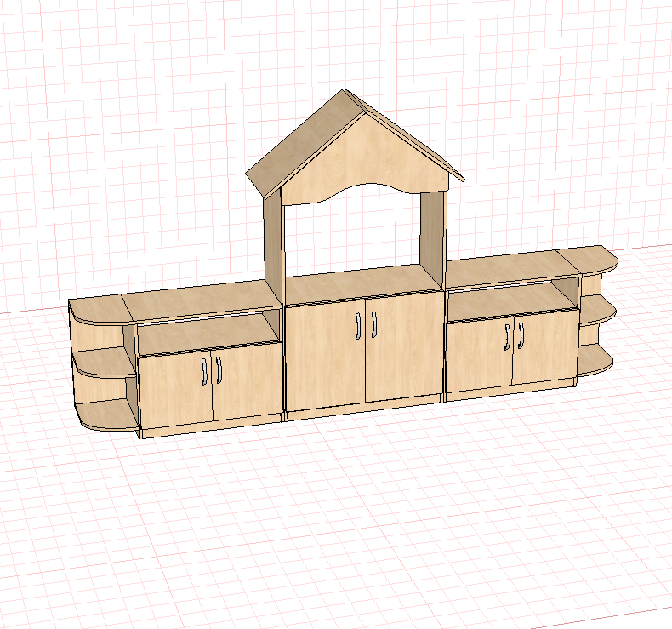Click the left cabinet's right door

tap(247, 380)
